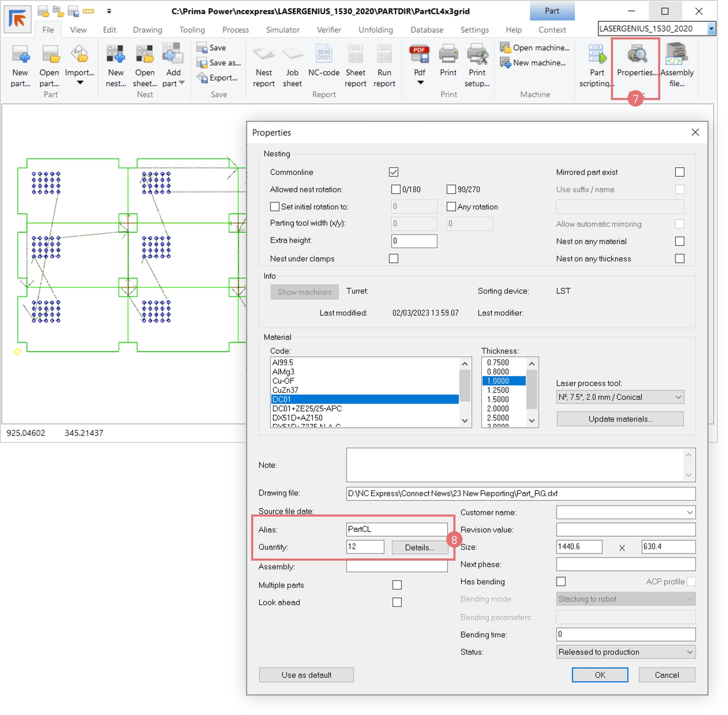Image resolution: width=728 pixels, height=715 pixels.
Task: Open the Tooling ribbon tab
Action: [192, 30]
